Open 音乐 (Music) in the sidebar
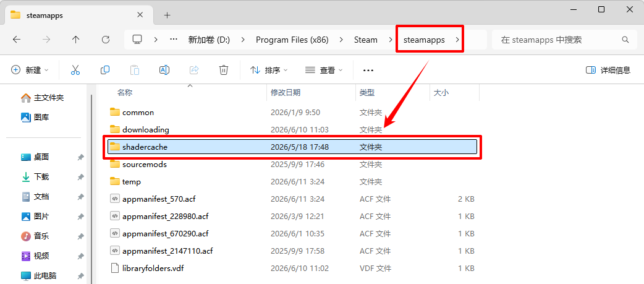This screenshot has height=284, width=644. coord(35,236)
